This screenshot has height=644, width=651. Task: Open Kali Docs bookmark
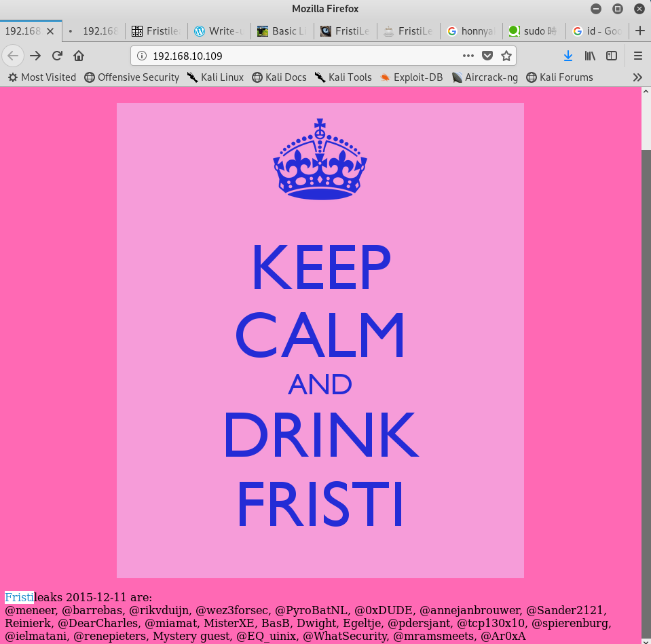pyautogui.click(x=280, y=77)
